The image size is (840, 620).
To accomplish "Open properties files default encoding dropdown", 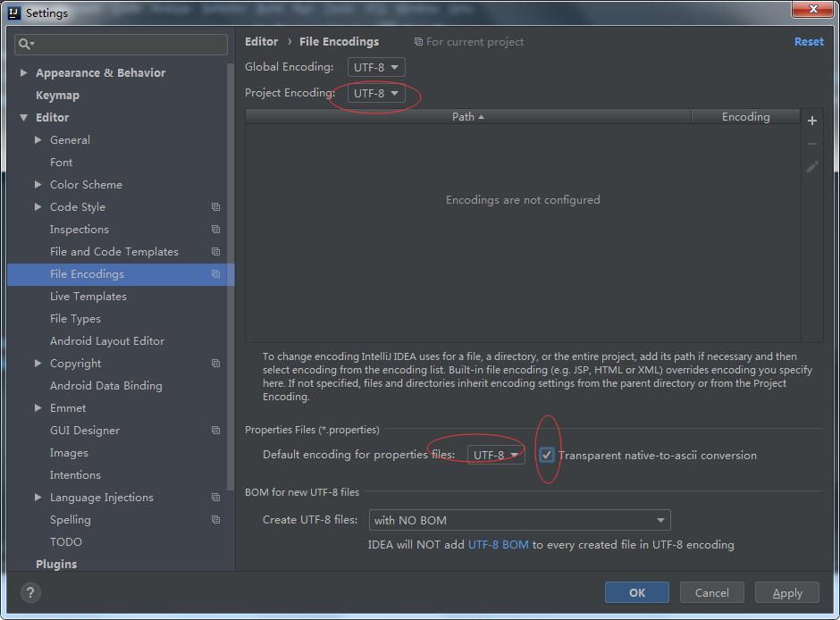I will click(x=495, y=455).
